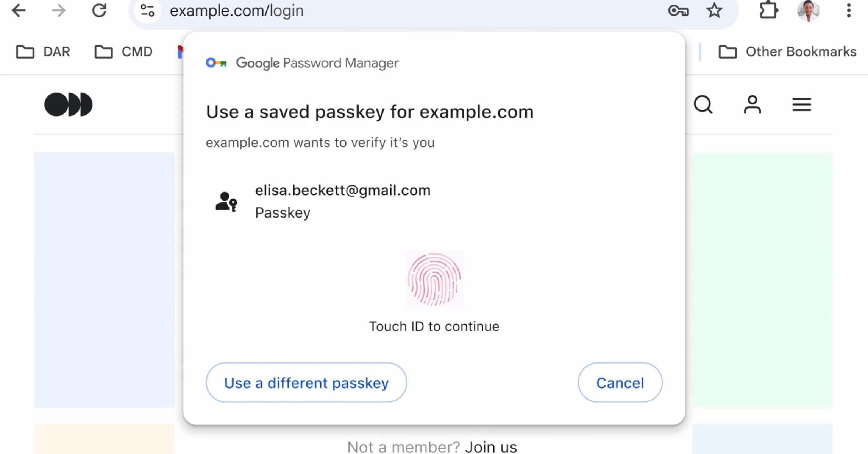868x454 pixels.
Task: Click Use a different passkey
Action: pos(306,382)
